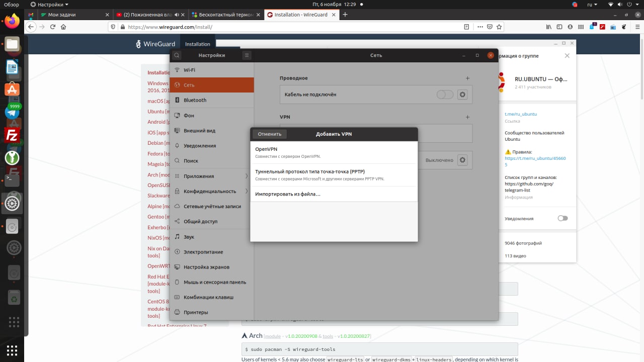Switch to the Мои задачи browser tab

74,15
